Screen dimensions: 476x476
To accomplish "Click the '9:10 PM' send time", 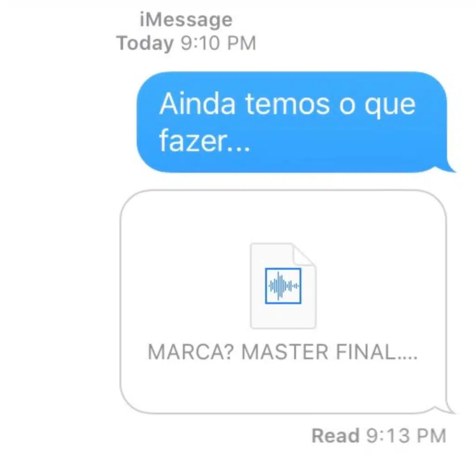I will coord(218,43).
